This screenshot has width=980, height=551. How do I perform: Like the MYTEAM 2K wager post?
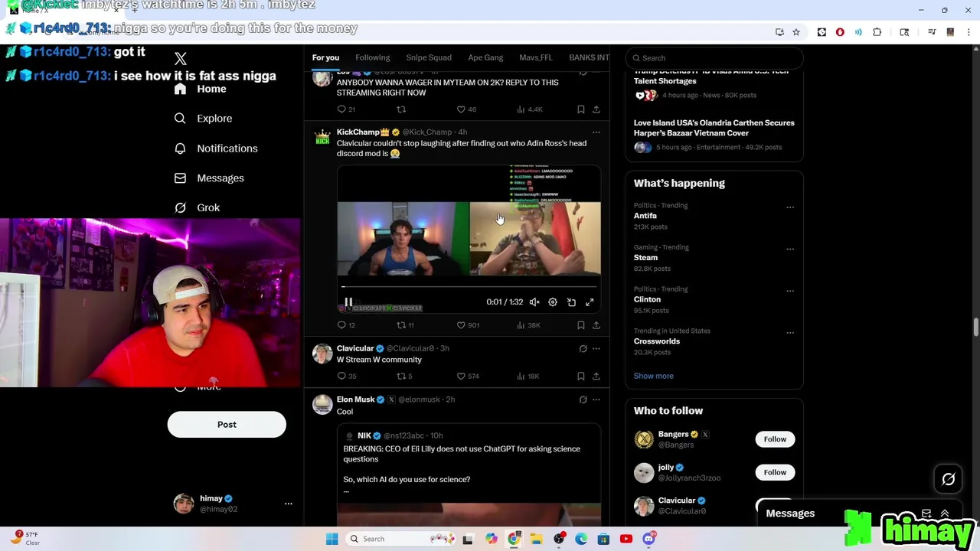point(466,109)
